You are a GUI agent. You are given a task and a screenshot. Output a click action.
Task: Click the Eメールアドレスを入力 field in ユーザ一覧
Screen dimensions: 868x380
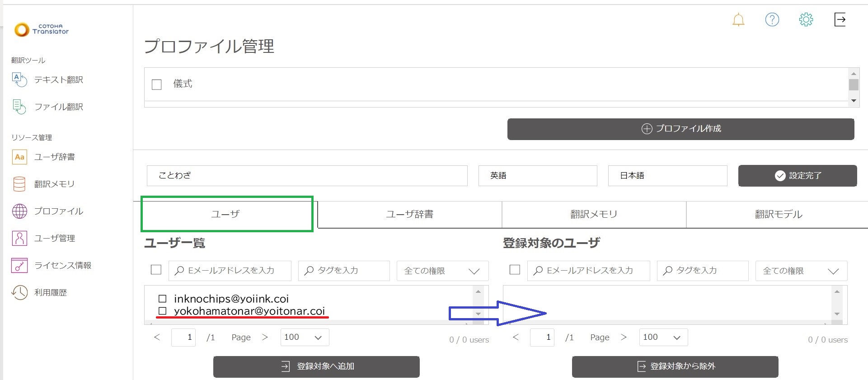(x=230, y=271)
